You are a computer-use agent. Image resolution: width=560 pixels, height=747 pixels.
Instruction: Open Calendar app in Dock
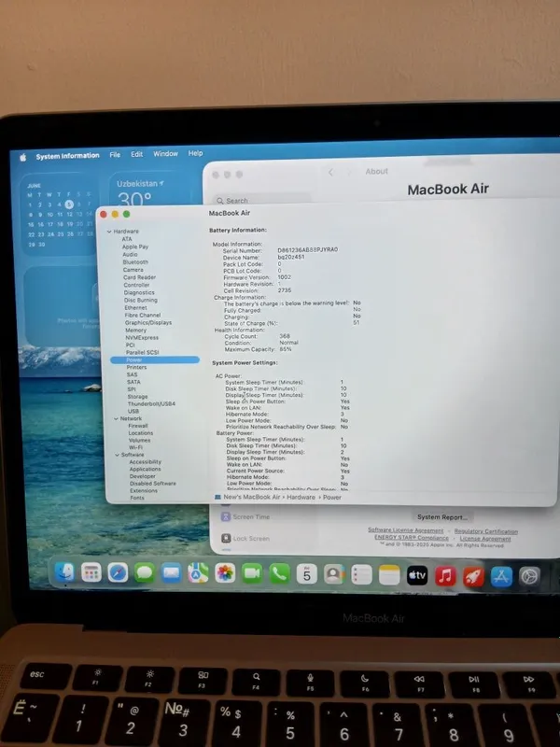tap(307, 574)
